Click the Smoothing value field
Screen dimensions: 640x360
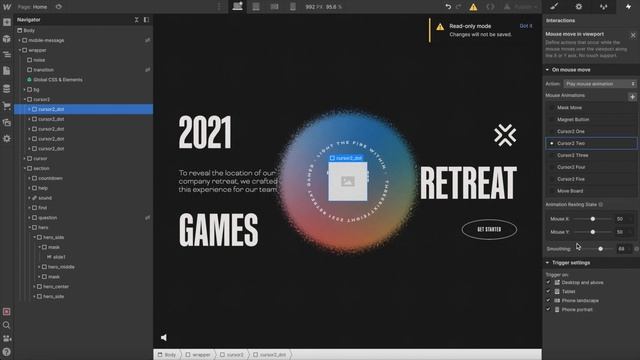click(624, 249)
